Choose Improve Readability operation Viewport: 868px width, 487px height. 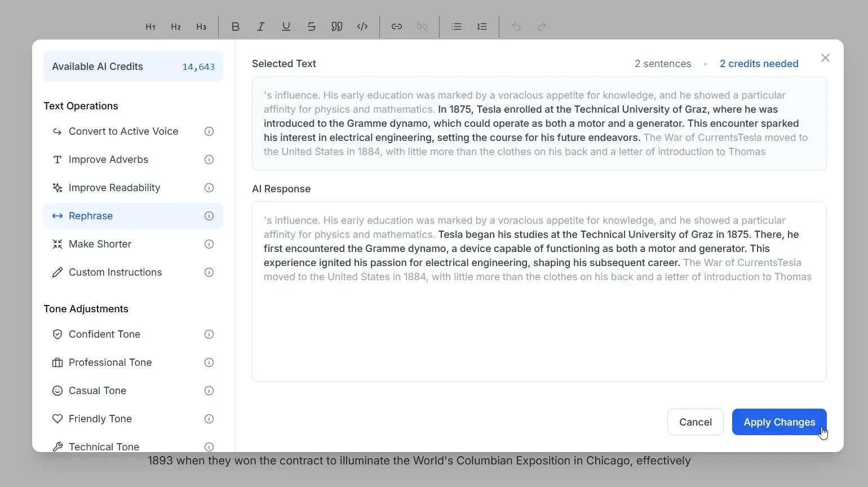114,188
